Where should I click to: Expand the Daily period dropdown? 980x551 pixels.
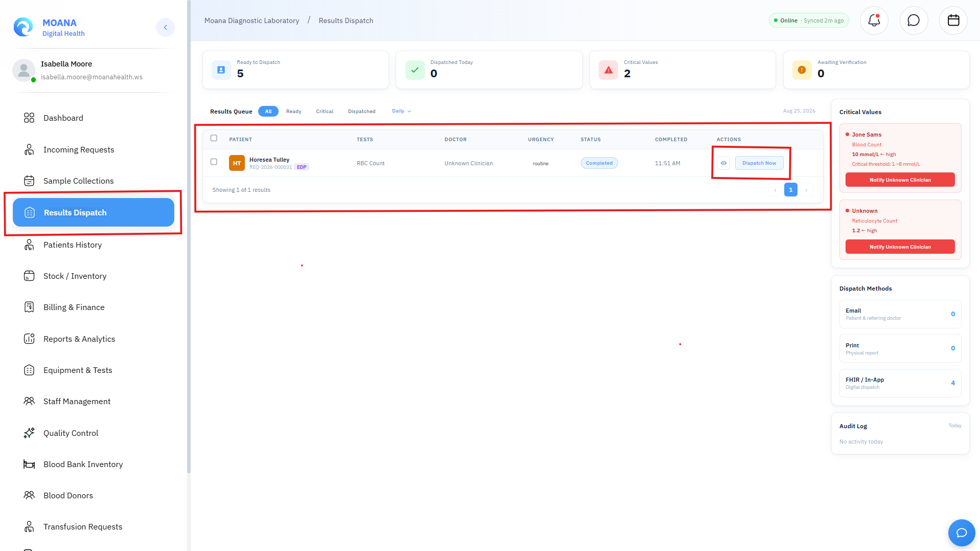(401, 111)
